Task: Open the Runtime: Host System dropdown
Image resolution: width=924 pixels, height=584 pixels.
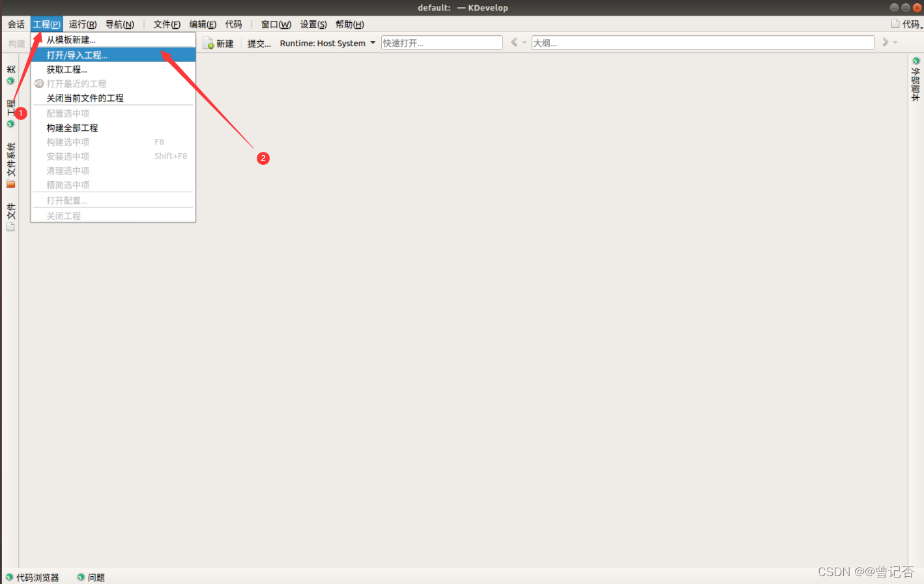Action: tap(327, 43)
